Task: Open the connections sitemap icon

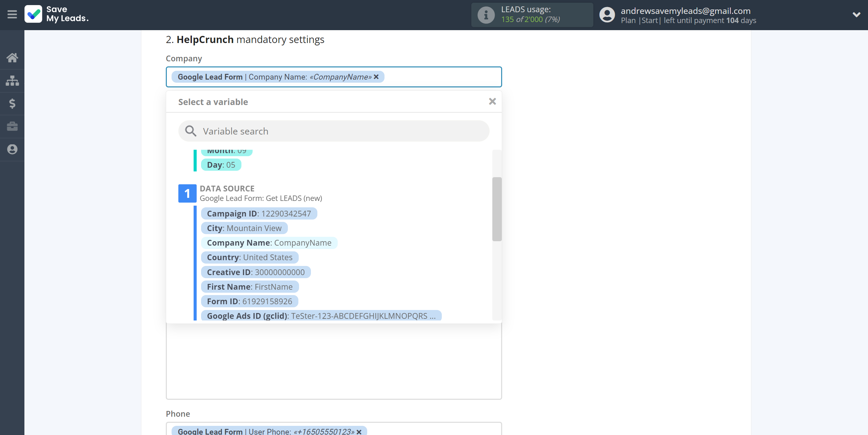Action: pos(12,81)
